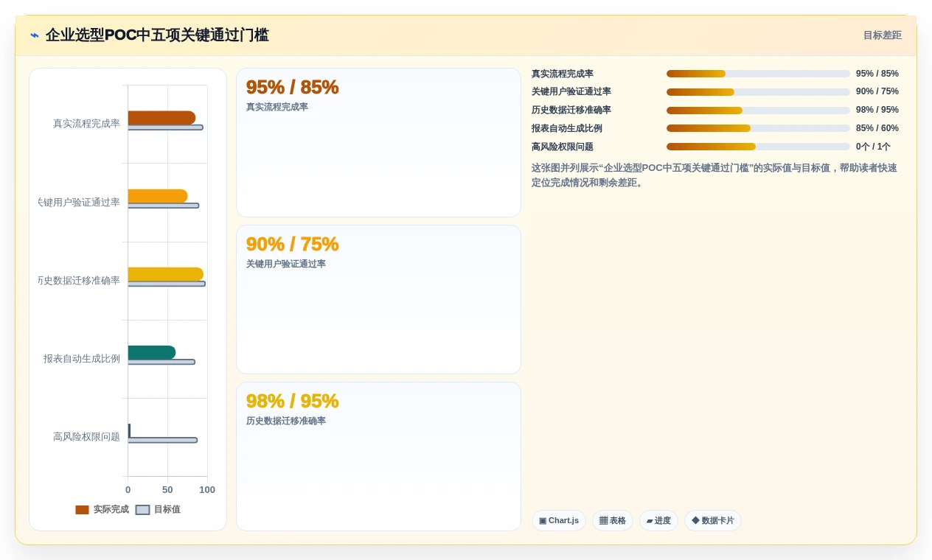Select the teal 报表自动生成比例 actual bar in the chart
This screenshot has width=932, height=560.
pos(152,352)
